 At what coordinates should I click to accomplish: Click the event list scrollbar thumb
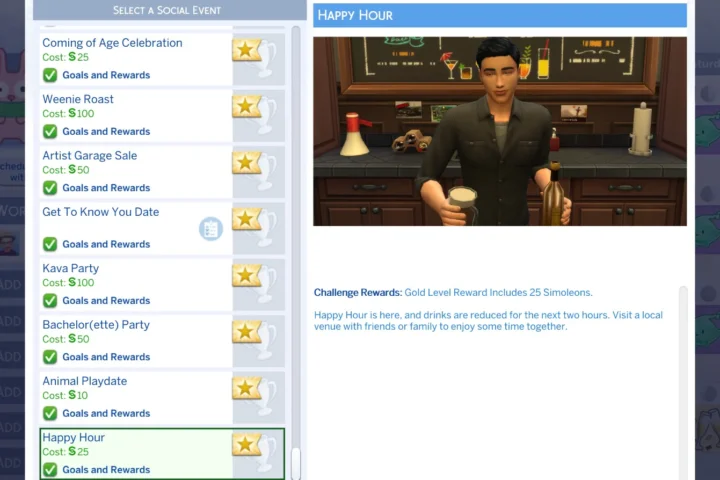click(296, 463)
